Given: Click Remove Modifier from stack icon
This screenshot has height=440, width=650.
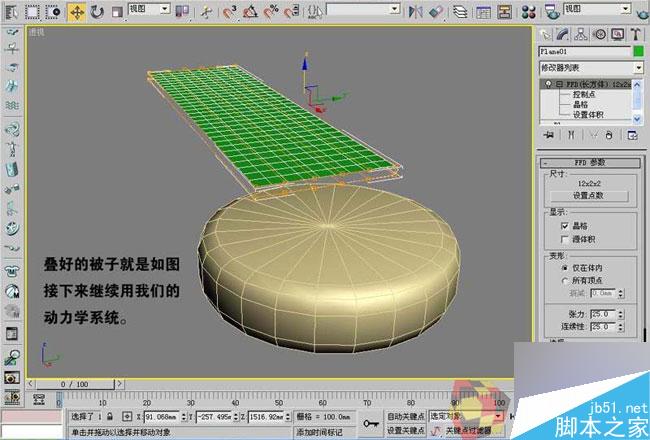Looking at the screenshot, I should (609, 135).
